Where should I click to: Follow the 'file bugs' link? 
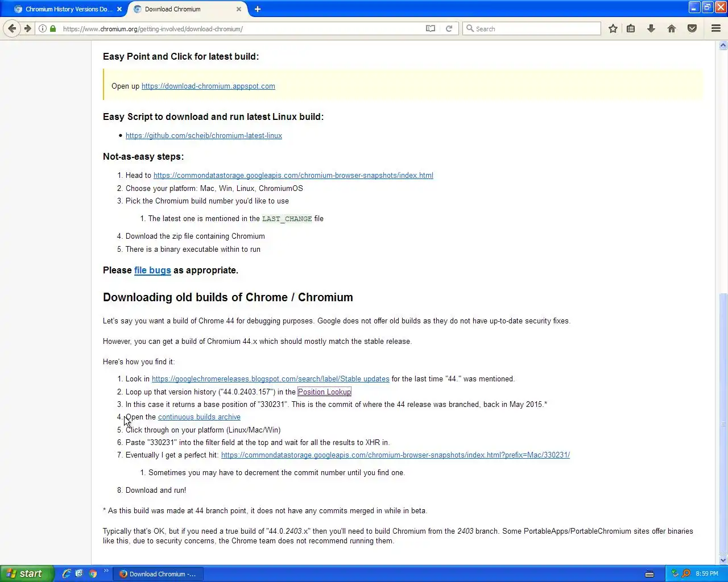pos(152,271)
